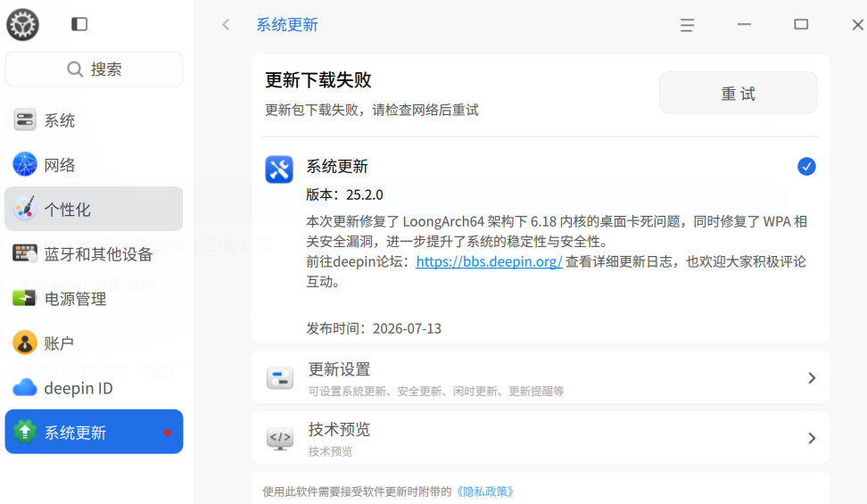Open 网络 in the sidebar
This screenshot has height=504, width=867.
[94, 164]
